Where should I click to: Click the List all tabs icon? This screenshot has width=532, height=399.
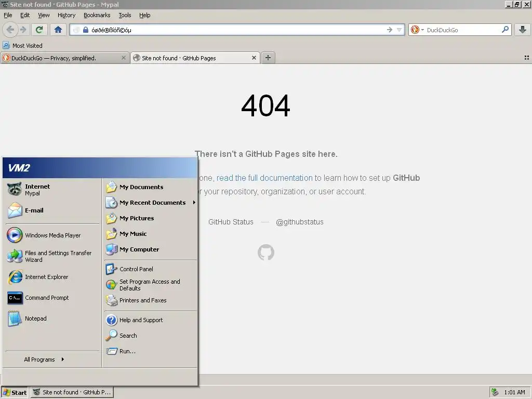point(527,58)
